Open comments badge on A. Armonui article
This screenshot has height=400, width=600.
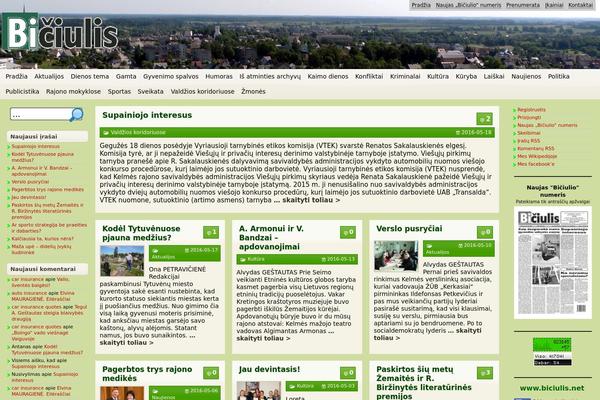(348, 232)
